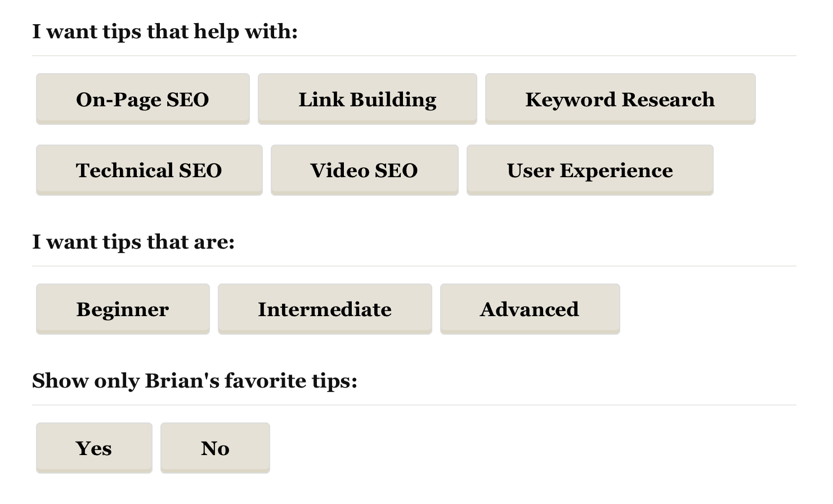Select the On-Page SEO filter
This screenshot has width=833, height=504.
point(142,99)
